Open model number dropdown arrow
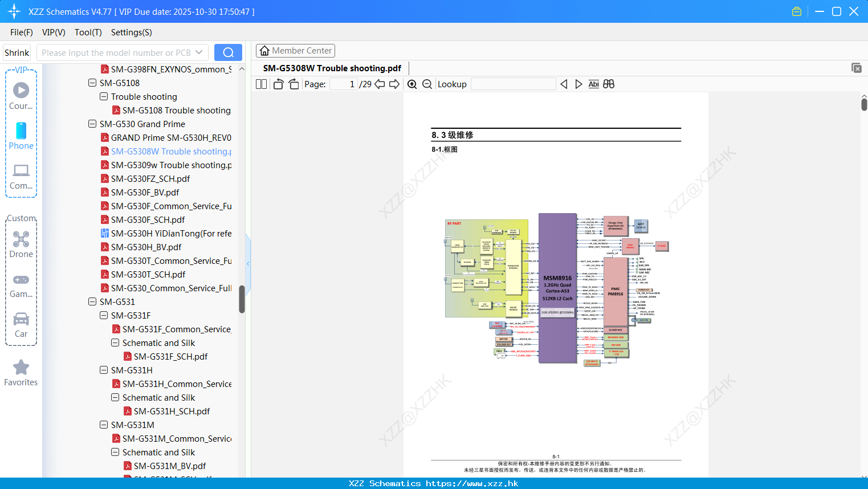The height and width of the screenshot is (489, 868). point(199,52)
